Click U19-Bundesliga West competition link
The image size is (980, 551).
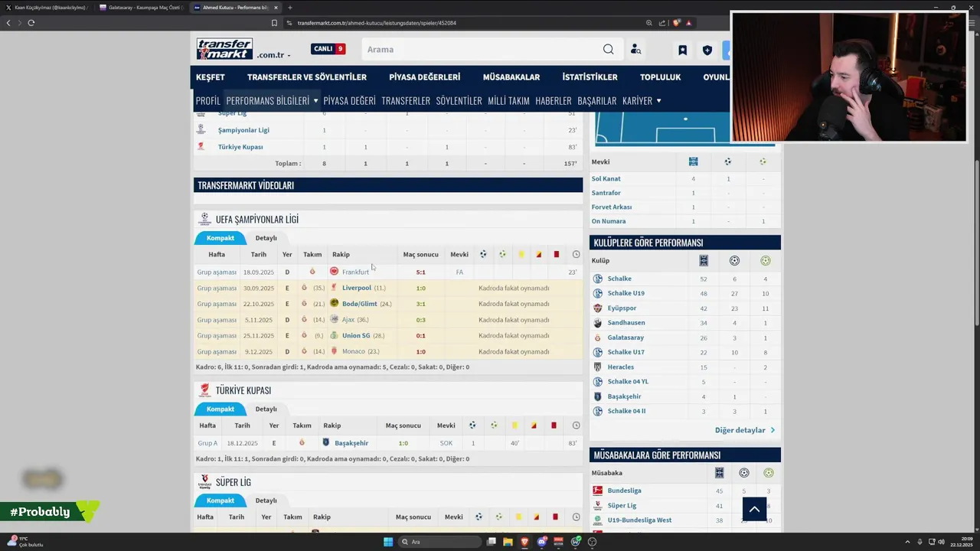click(x=639, y=520)
